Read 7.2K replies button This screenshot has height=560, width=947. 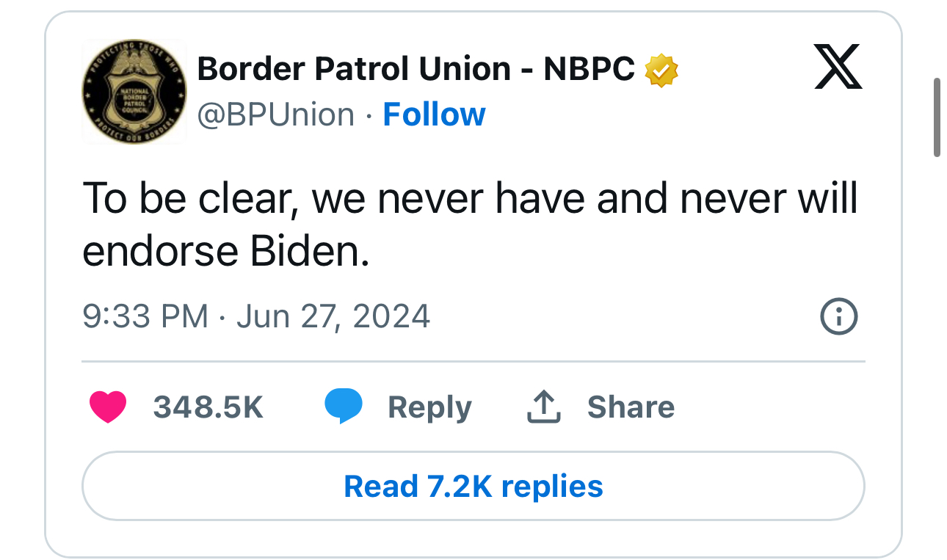coord(473,486)
